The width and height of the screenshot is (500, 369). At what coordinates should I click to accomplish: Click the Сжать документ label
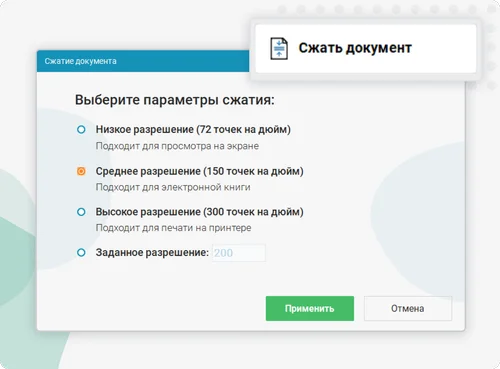(x=355, y=48)
